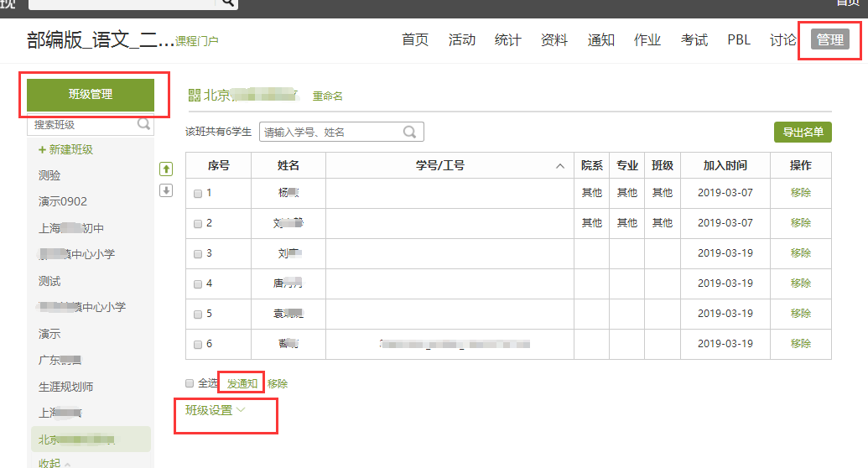Click the bulk 移除 link beside 发通知
Image resolution: width=868 pixels, height=468 pixels.
278,383
